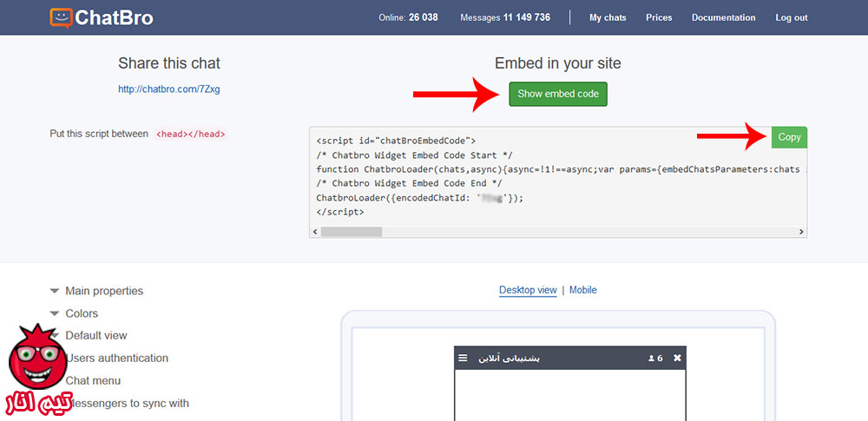Switch to the Mobile preview tab

tap(582, 290)
